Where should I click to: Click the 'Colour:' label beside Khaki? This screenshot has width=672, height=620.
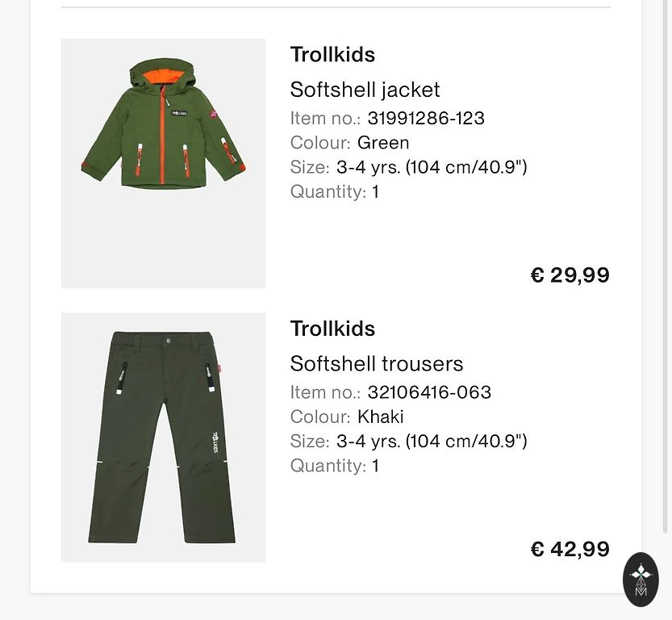(x=320, y=417)
